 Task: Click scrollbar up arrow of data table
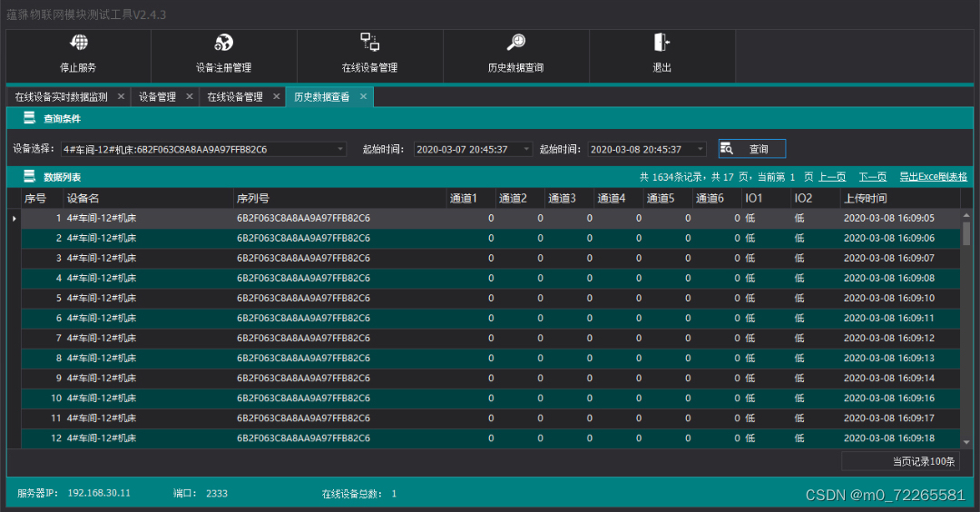(966, 214)
